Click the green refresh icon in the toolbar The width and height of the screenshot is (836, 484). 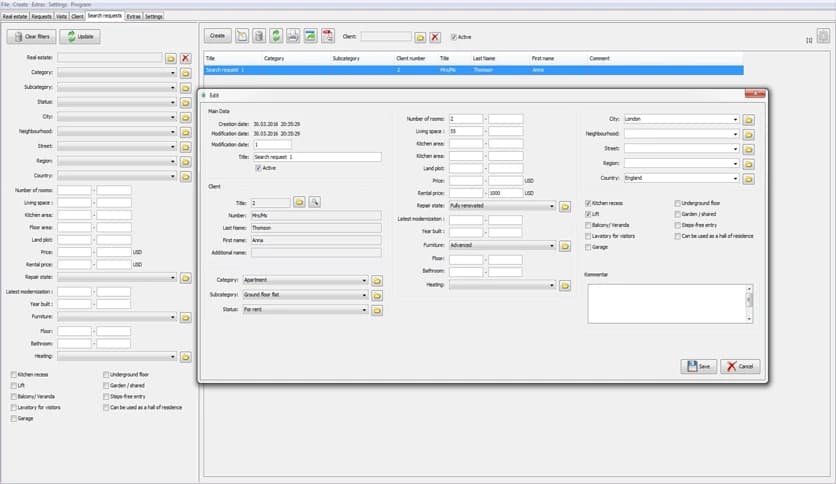(x=276, y=37)
